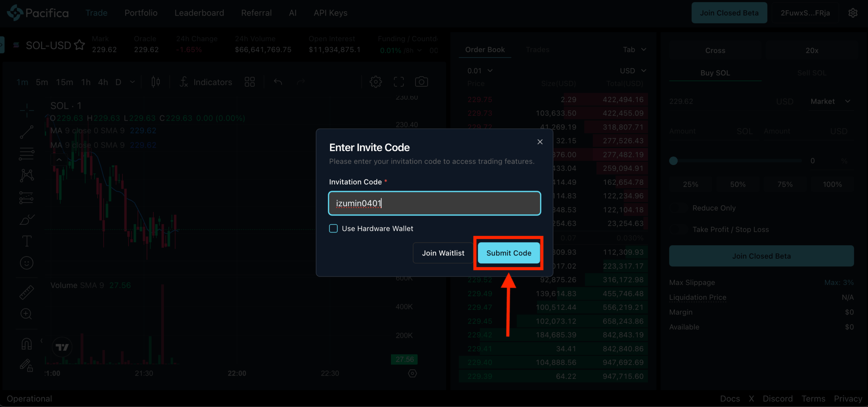Image resolution: width=868 pixels, height=407 pixels.
Task: Select the ruler measure tool
Action: (26, 292)
